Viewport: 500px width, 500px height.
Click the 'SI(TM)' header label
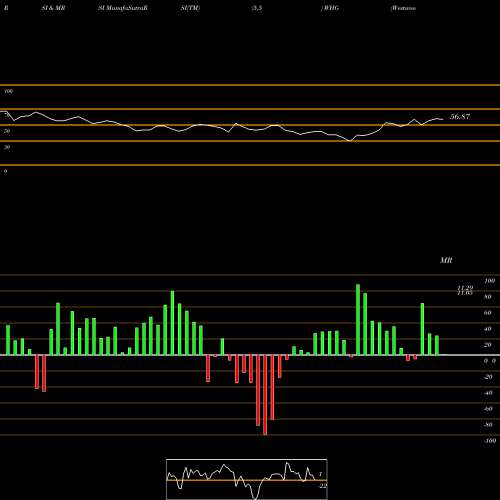pos(190,8)
